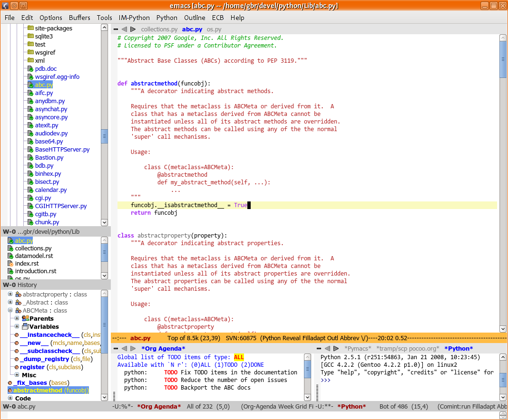The height and width of the screenshot is (420, 508).
Task: Click the dash icon left of collections.py tab
Action: pyautogui.click(x=116, y=29)
